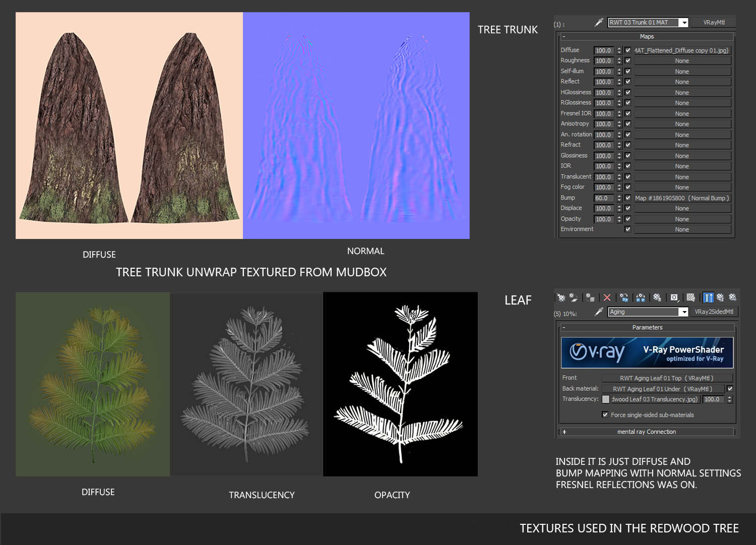Toggle the Roughness map checkbox

coord(627,60)
